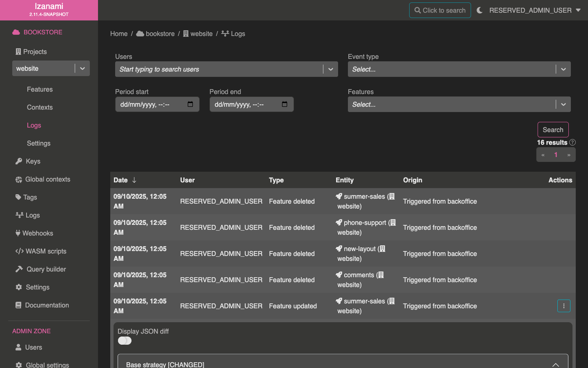Go to next page of results
588x368 pixels.
pos(568,155)
